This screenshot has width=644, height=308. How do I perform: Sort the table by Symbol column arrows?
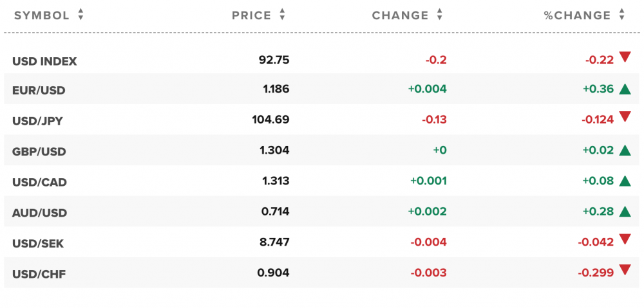click(80, 15)
